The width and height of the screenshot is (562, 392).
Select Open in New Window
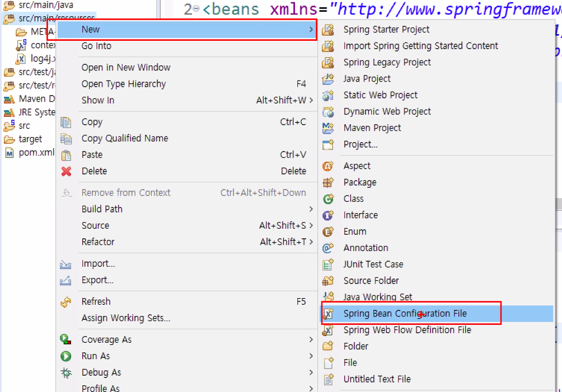pyautogui.click(x=187, y=67)
